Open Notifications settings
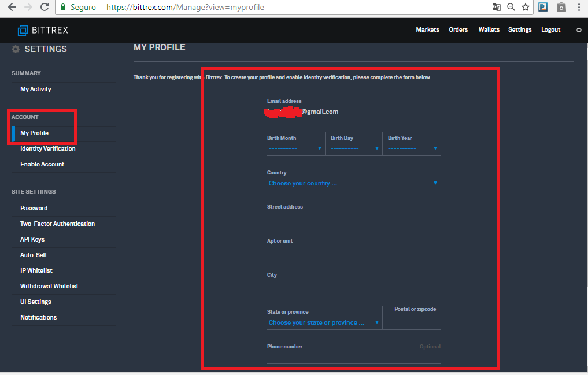This screenshot has width=588, height=375. point(38,317)
